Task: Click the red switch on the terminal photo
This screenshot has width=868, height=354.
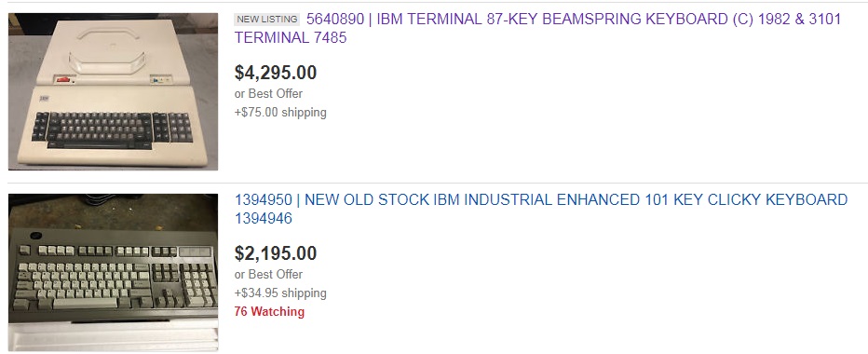Action: pyautogui.click(x=64, y=80)
